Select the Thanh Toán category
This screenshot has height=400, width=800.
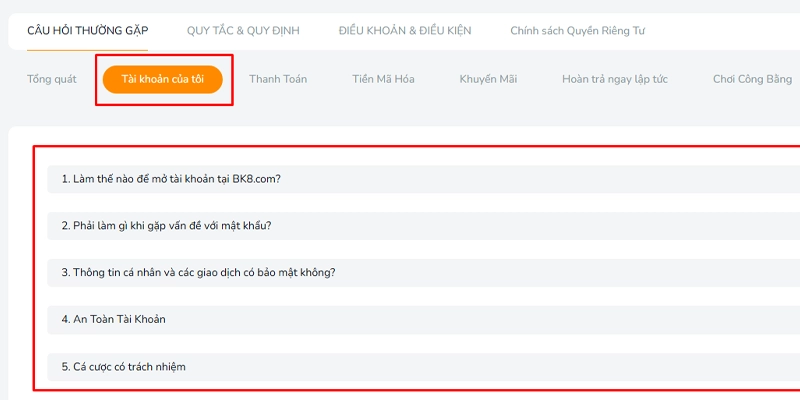(x=278, y=79)
